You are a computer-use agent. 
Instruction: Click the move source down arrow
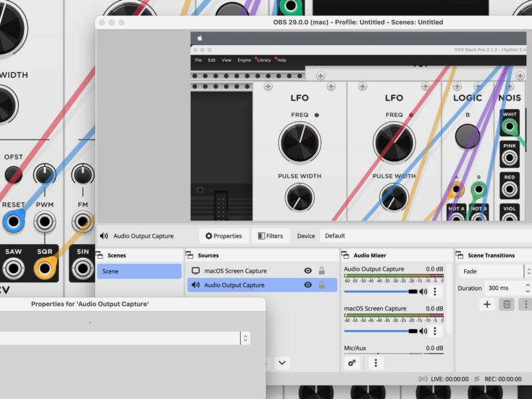point(283,362)
